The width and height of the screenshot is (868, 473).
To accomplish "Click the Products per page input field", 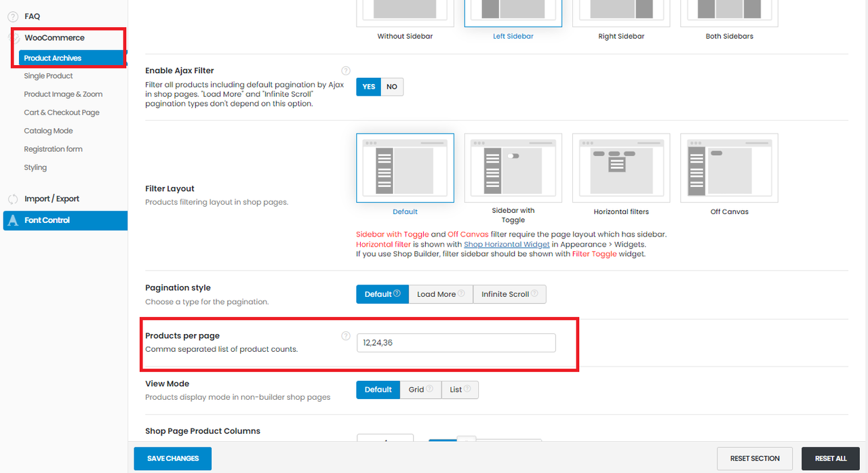I will 456,343.
